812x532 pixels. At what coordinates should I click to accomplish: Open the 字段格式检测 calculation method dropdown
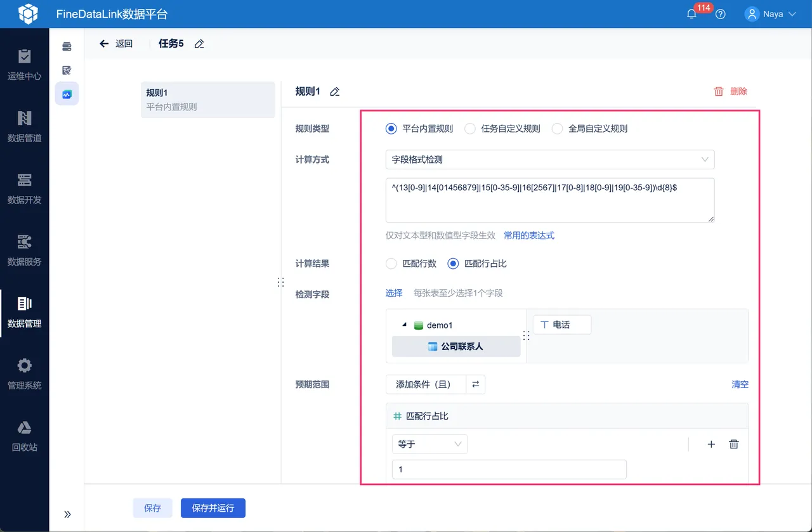point(550,160)
